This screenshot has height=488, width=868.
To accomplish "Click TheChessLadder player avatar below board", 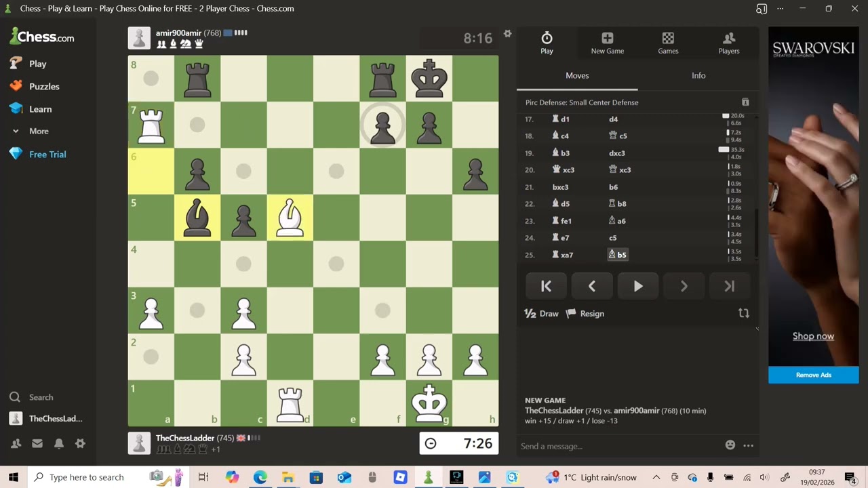I will (x=139, y=443).
